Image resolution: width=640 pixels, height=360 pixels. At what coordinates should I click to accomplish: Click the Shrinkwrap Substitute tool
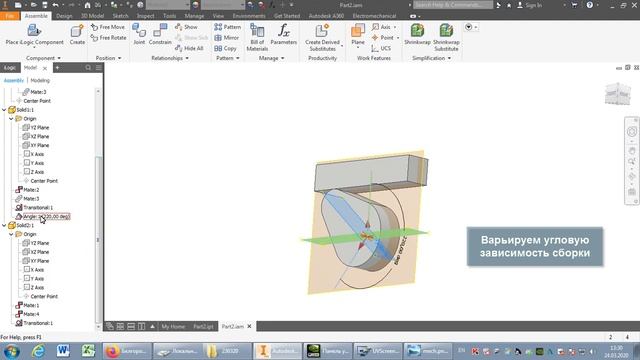coord(446,37)
